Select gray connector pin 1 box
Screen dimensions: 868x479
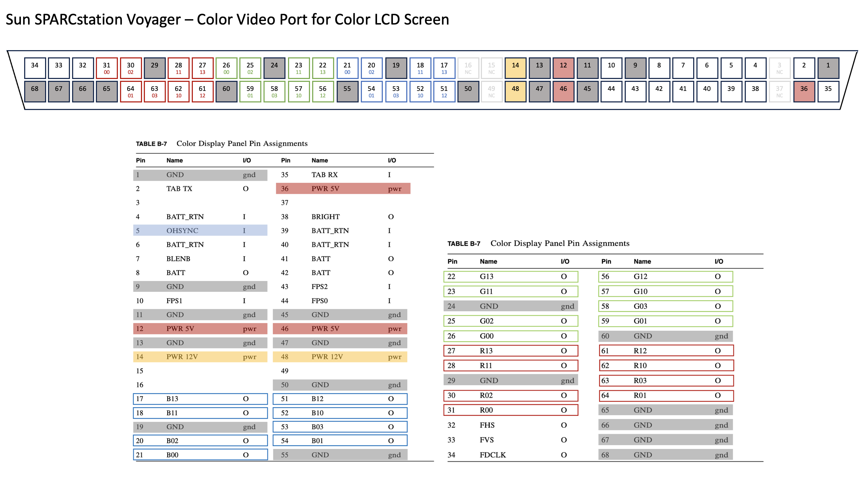coord(828,68)
